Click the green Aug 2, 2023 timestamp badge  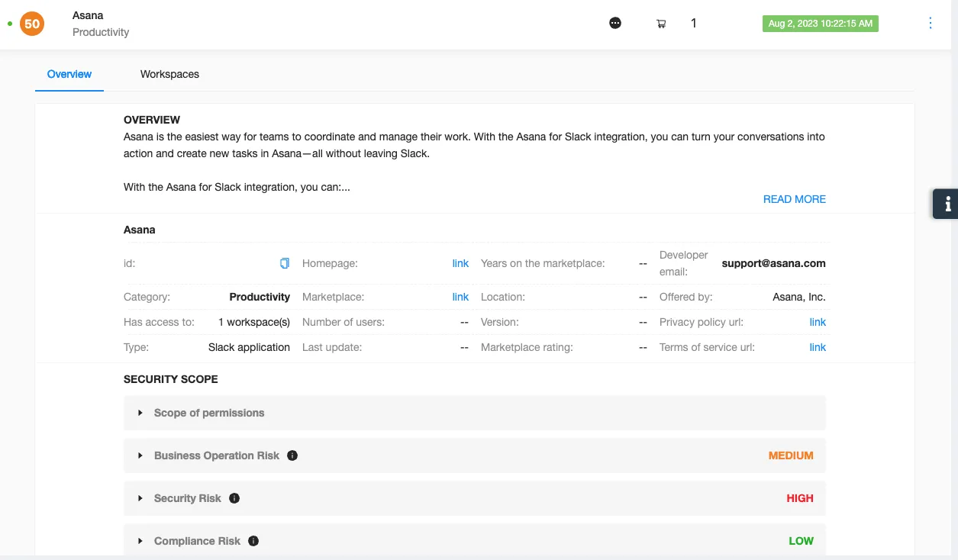point(821,23)
